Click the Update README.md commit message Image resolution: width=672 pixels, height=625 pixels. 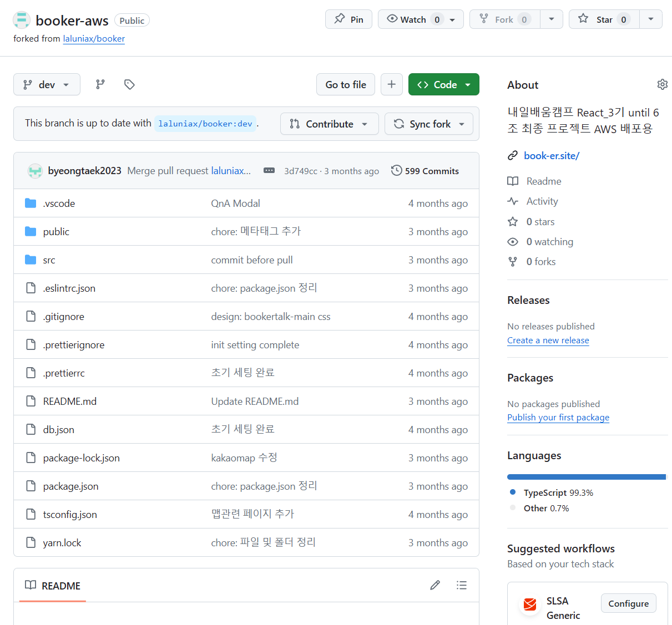(x=255, y=402)
